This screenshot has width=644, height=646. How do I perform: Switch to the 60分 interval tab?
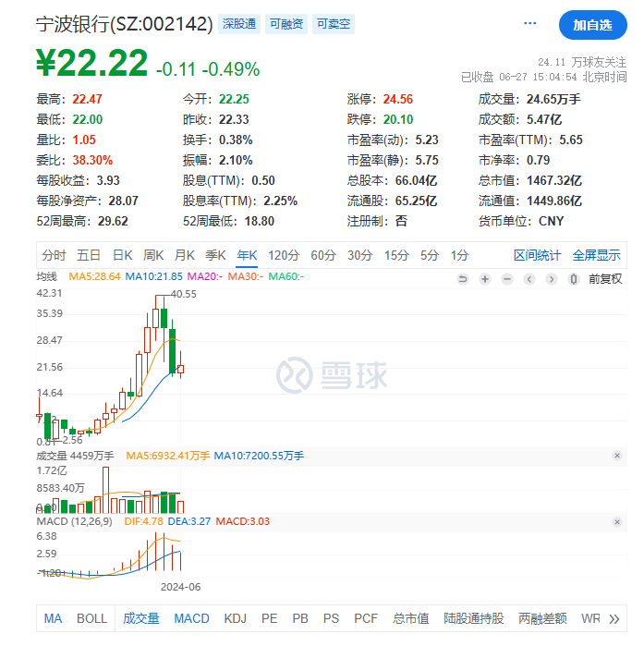[323, 255]
